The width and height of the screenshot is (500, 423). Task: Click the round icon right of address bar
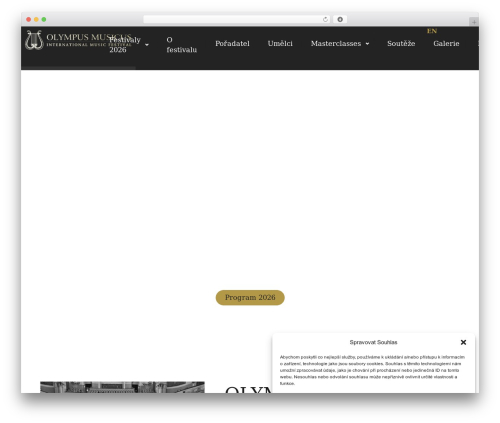[x=340, y=20]
